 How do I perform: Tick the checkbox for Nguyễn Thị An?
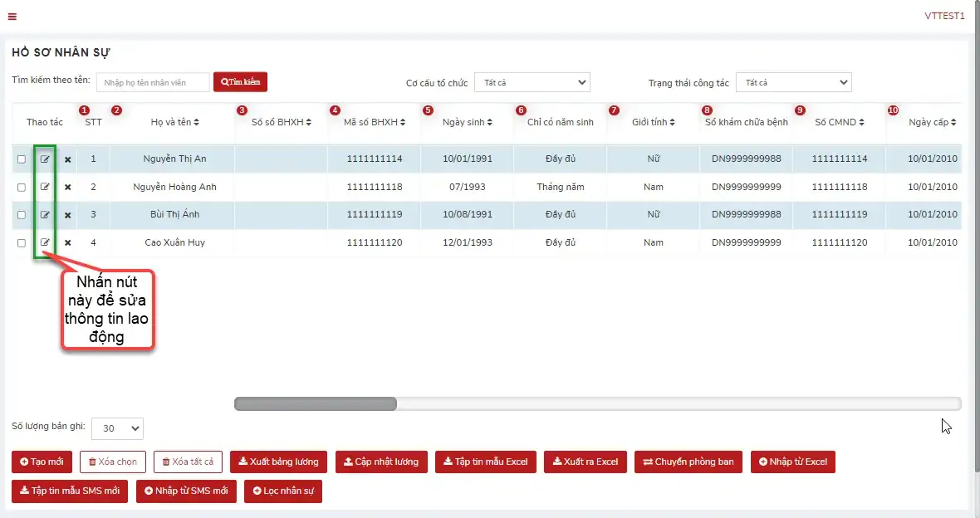[22, 159]
